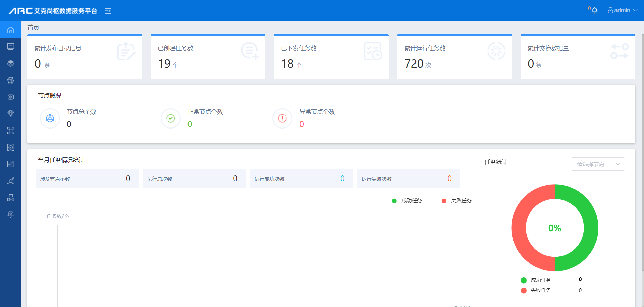
Task: Open the 请选择节点 dropdown
Action: [x=597, y=164]
